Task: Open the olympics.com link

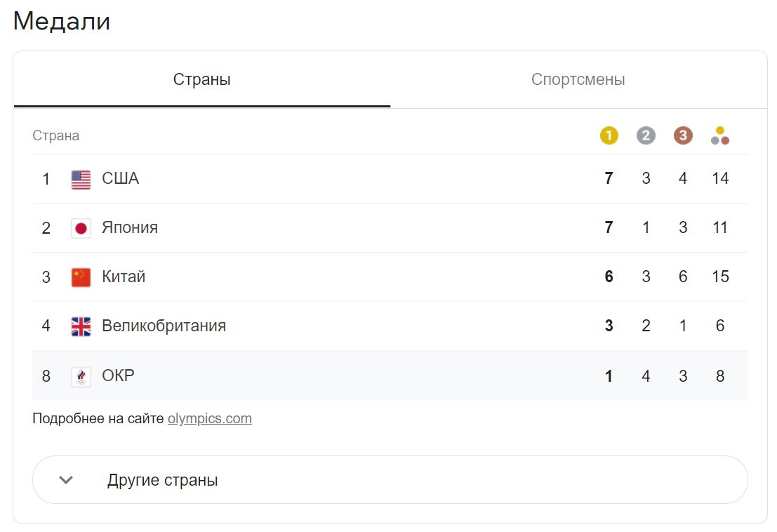Action: point(210,418)
